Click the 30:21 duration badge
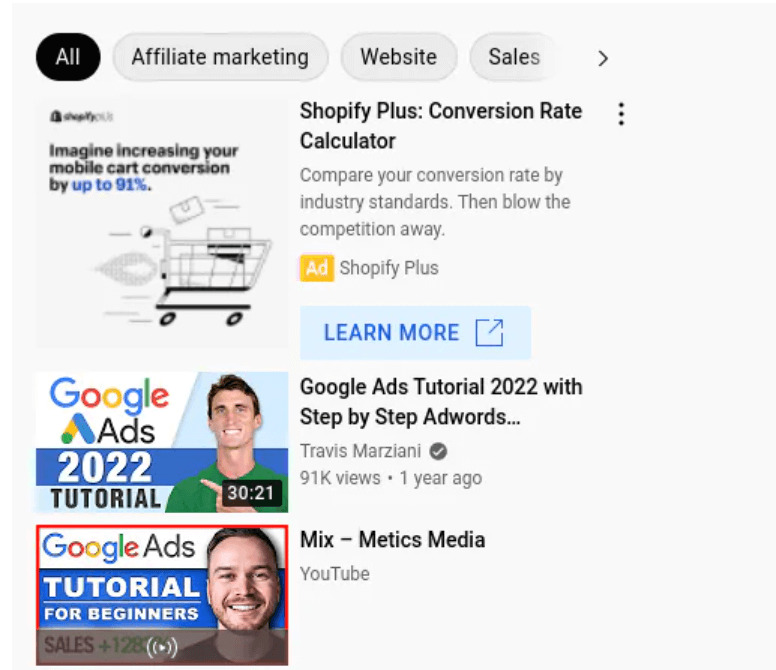 point(251,493)
